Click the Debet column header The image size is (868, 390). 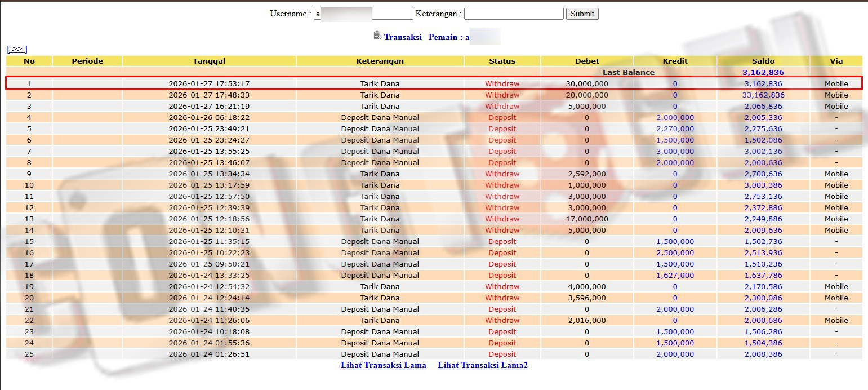587,61
